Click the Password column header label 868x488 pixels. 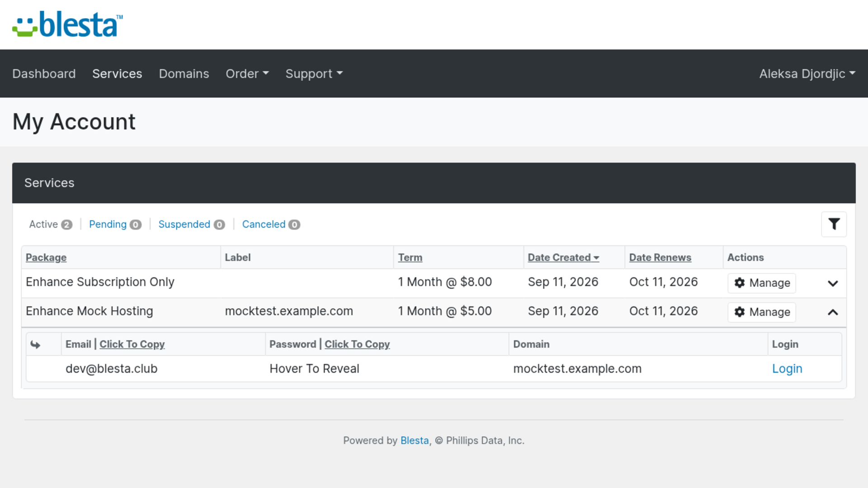click(292, 344)
